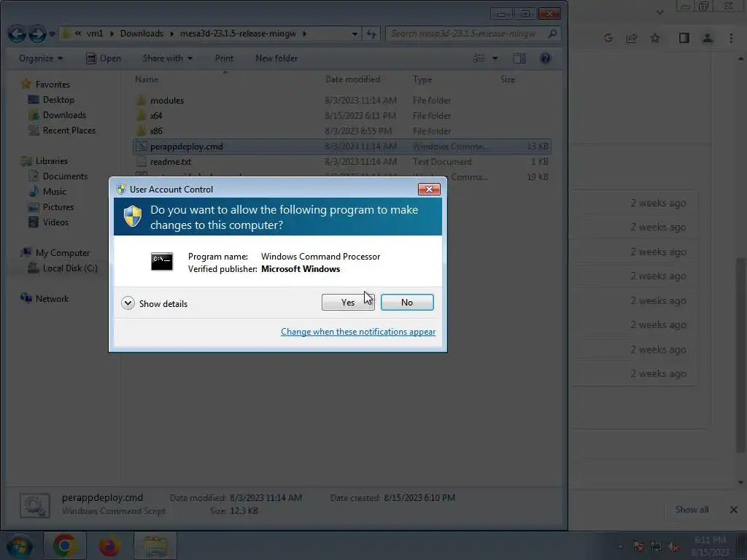Open Windows Explorer from the taskbar
Viewport: 747px width, 560px height.
[x=155, y=545]
